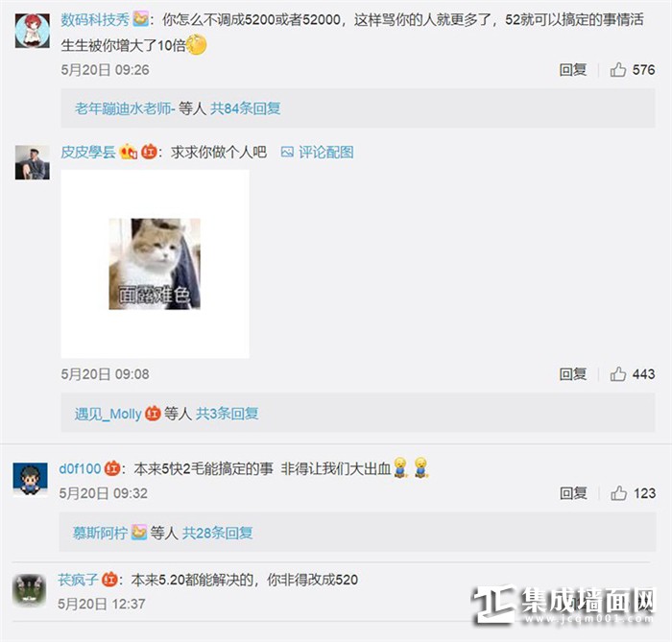Viewport: 672px width, 642px height.
Task: Enlarge the cat meme image 面露难色
Action: 155,264
